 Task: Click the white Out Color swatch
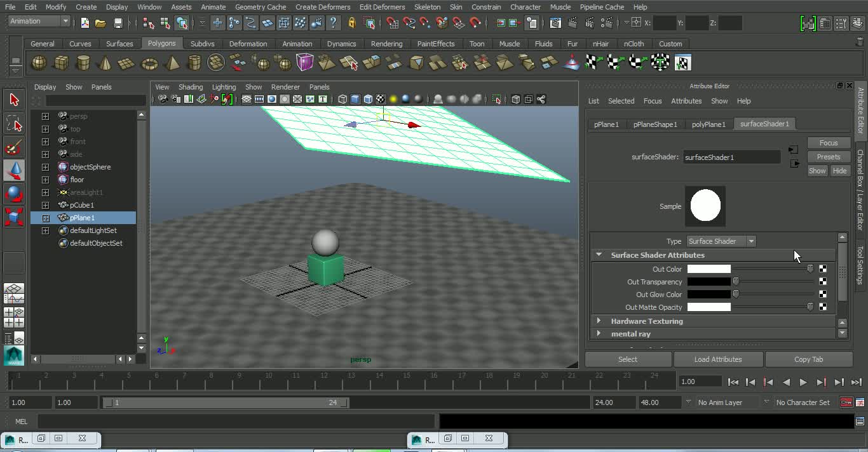tap(709, 269)
